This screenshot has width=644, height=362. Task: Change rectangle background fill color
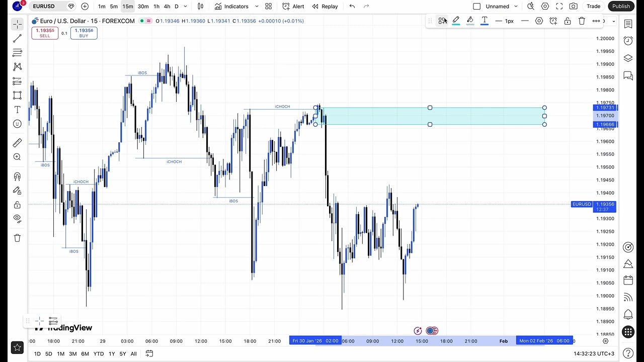click(x=470, y=21)
